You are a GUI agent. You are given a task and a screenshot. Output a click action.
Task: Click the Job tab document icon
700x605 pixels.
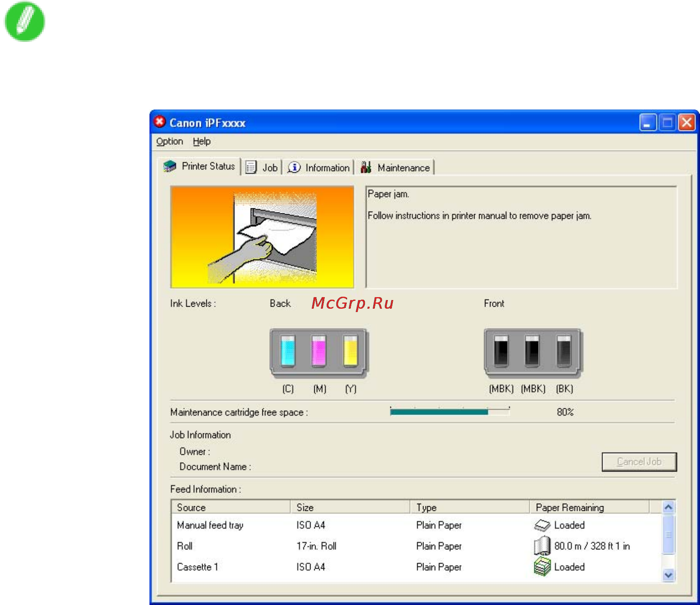click(x=251, y=167)
